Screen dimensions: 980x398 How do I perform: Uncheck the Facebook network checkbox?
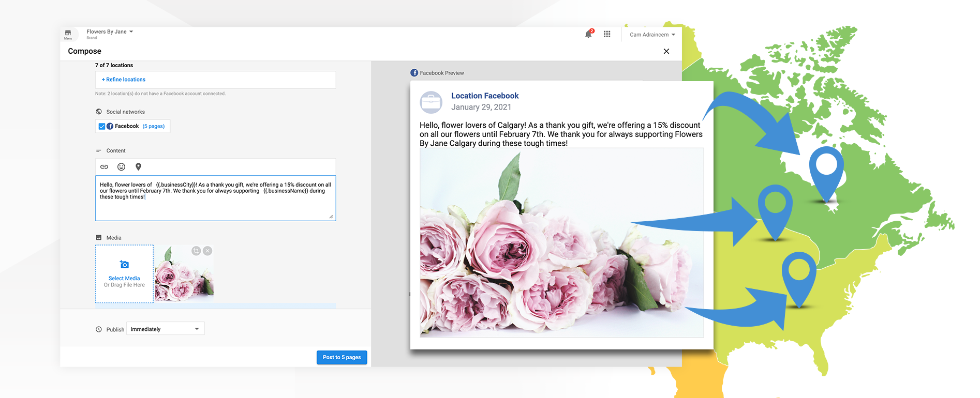pos(102,126)
